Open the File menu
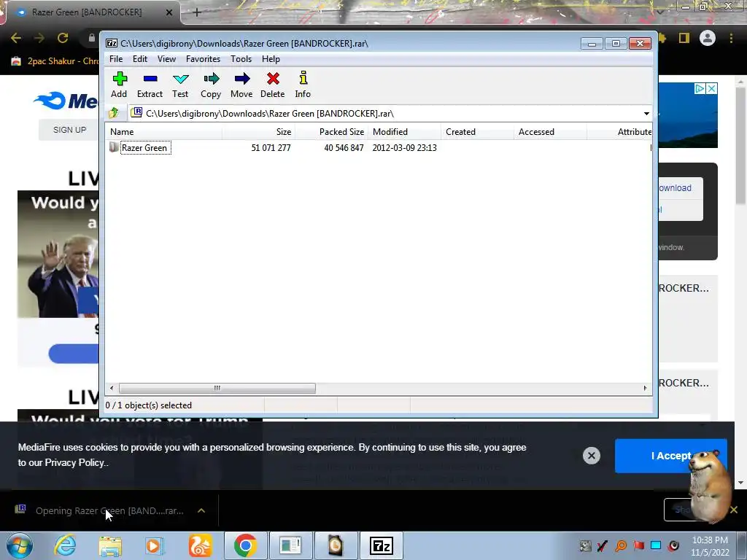Image resolution: width=747 pixels, height=560 pixels. [116, 59]
